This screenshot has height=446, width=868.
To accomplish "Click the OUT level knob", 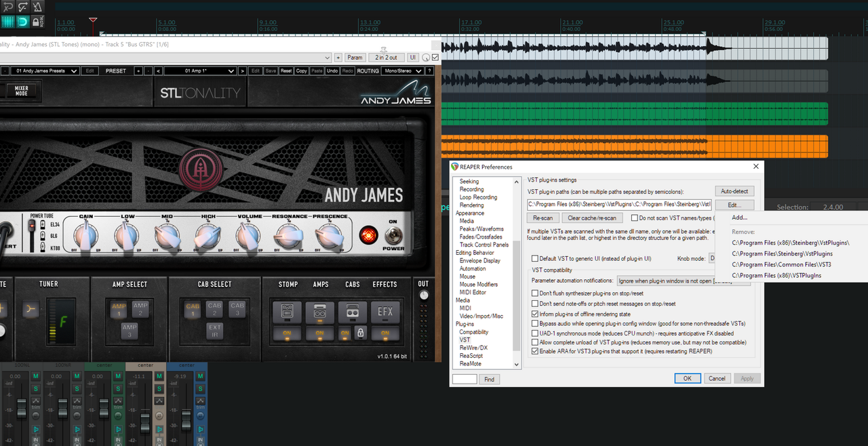I will 424,296.
